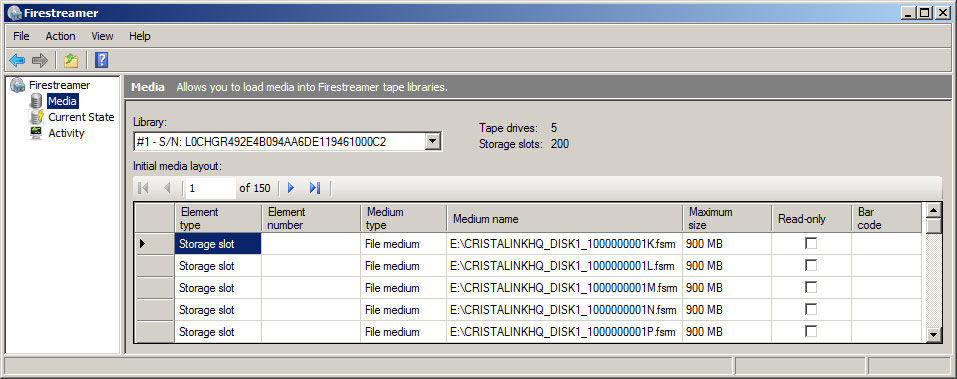This screenshot has width=957, height=379.
Task: Jump to last page of media layout
Action: (315, 188)
